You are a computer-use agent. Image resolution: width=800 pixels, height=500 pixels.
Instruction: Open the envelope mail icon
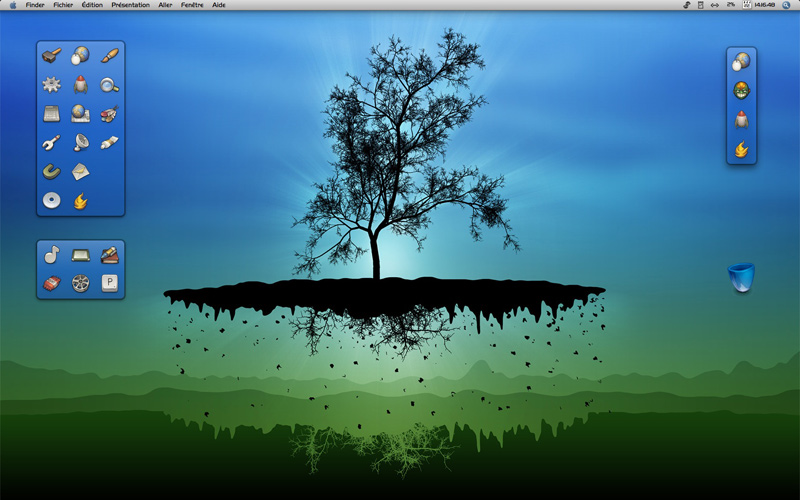pos(81,172)
